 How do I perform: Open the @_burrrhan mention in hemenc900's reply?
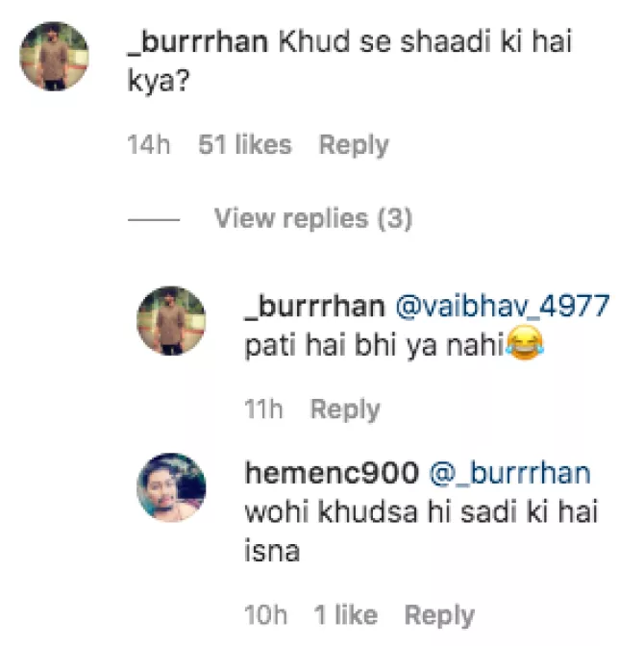click(508, 473)
